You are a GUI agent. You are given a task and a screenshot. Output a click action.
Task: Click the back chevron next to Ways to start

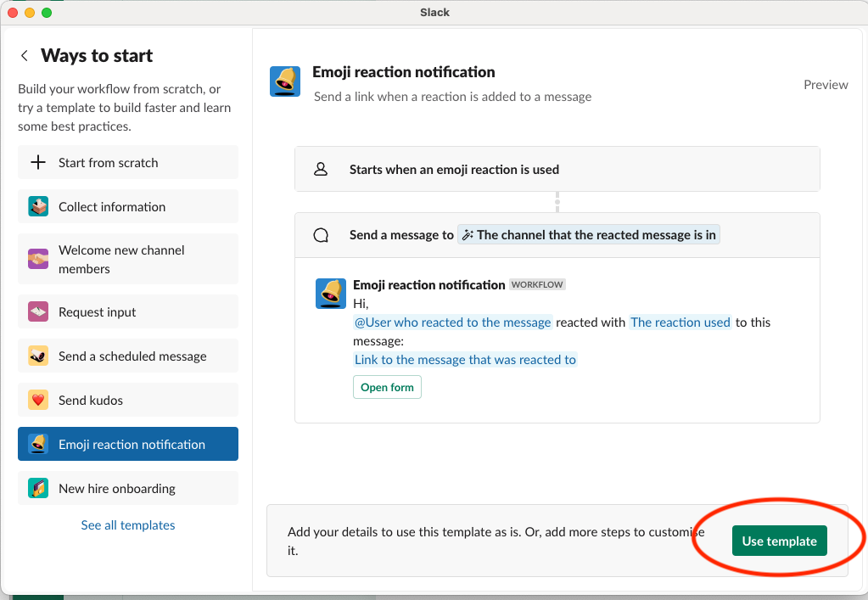pos(24,55)
